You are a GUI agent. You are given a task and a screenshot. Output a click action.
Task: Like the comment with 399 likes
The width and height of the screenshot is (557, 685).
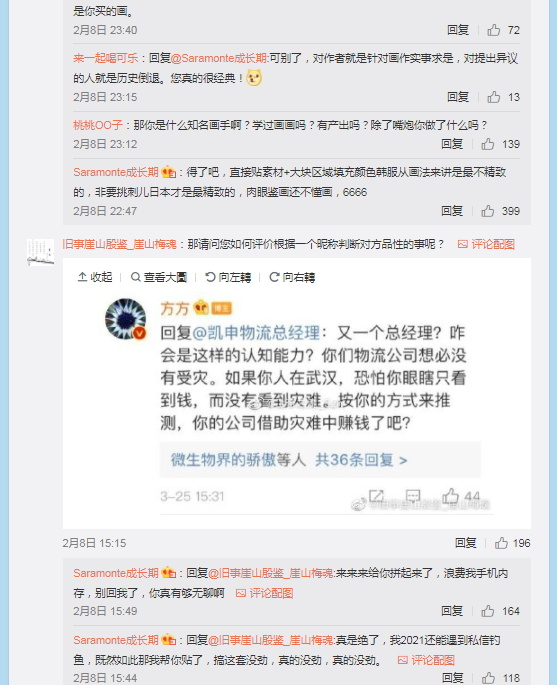(x=488, y=211)
